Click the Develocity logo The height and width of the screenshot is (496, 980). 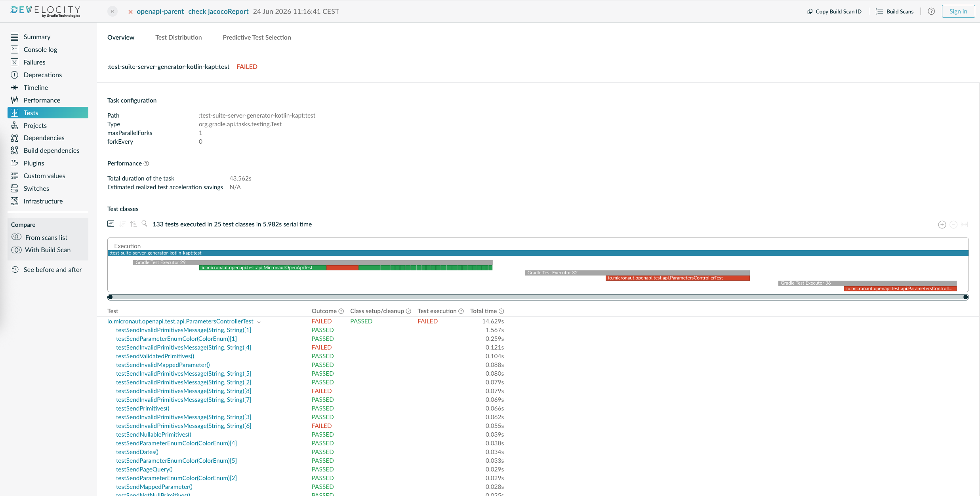pos(45,11)
